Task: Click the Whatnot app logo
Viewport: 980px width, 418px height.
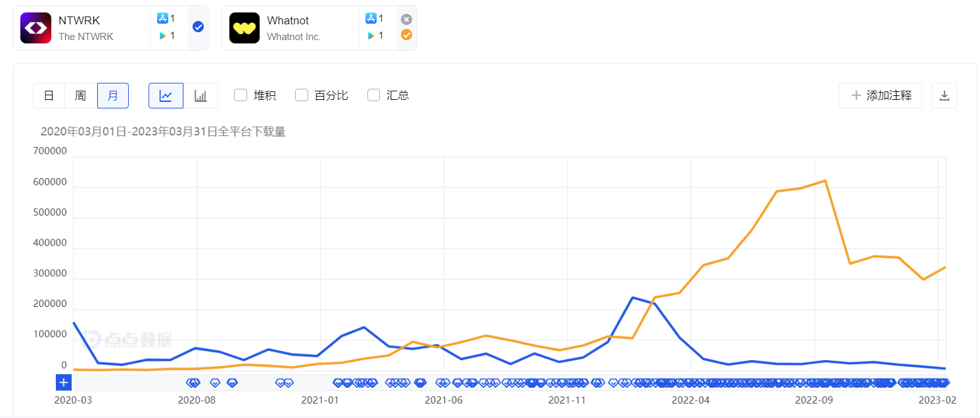Action: 245,28
